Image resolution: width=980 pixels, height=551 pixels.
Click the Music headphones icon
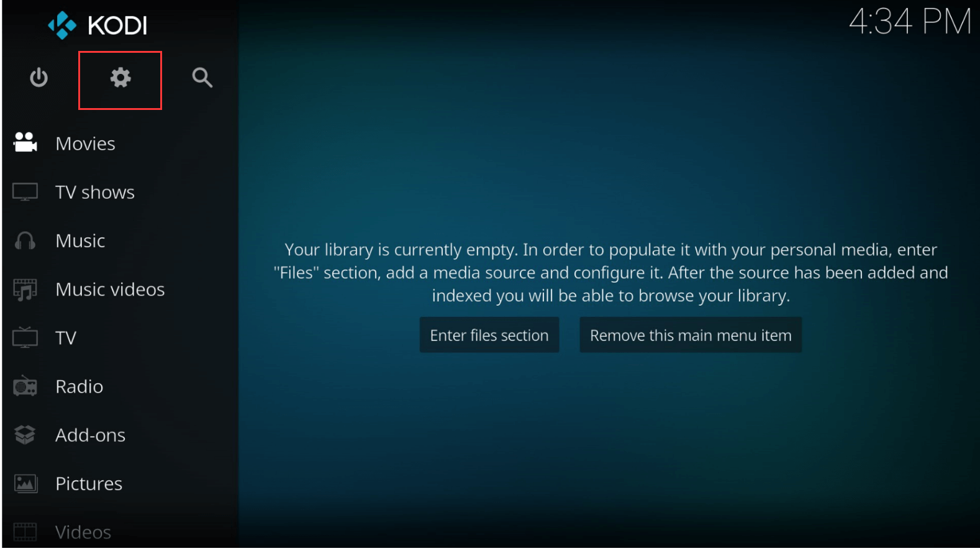[x=25, y=241]
